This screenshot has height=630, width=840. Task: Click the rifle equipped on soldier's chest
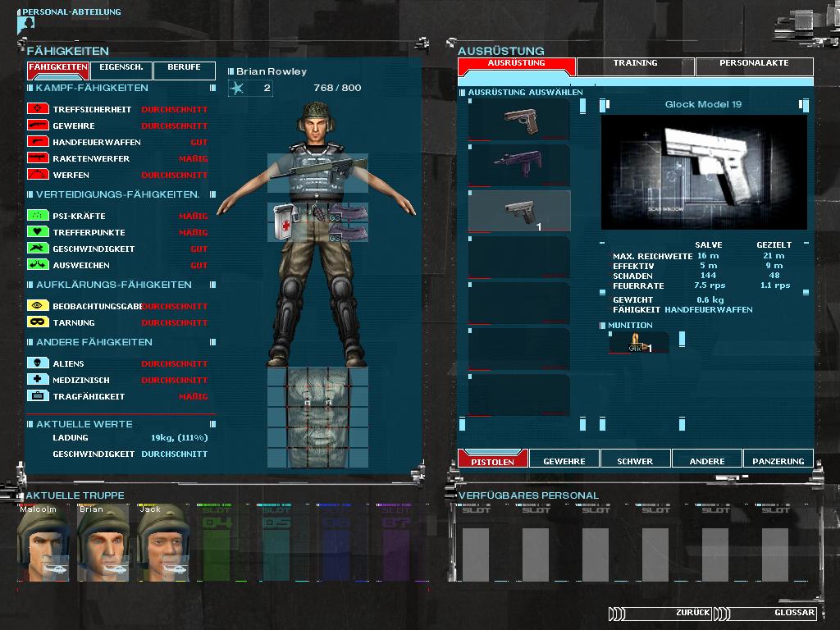pos(317,171)
